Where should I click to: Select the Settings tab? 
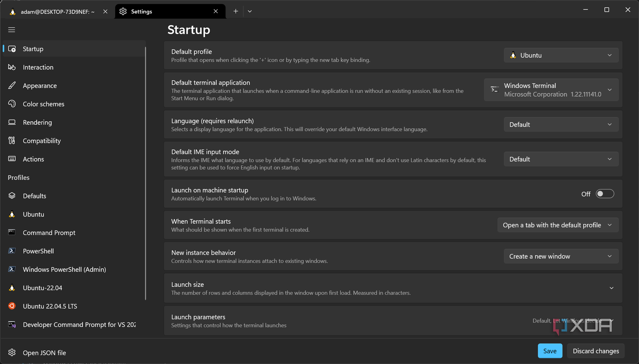click(170, 12)
